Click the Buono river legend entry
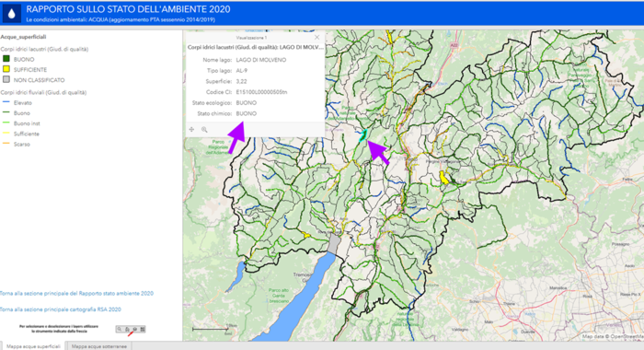 tap(22, 113)
